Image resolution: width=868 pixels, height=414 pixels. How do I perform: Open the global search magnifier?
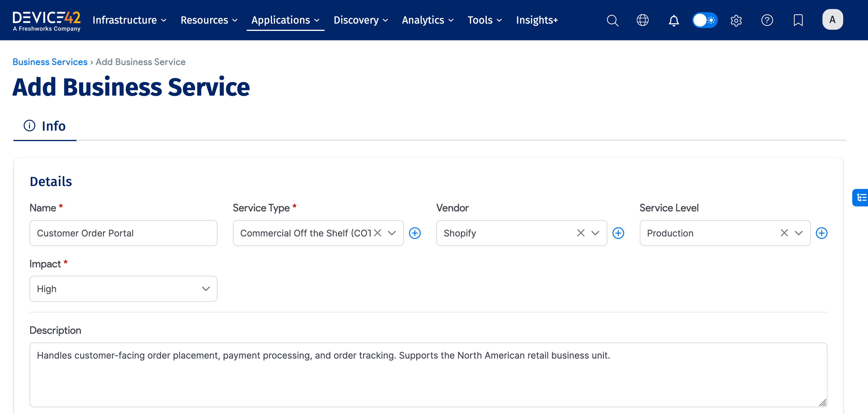point(613,20)
